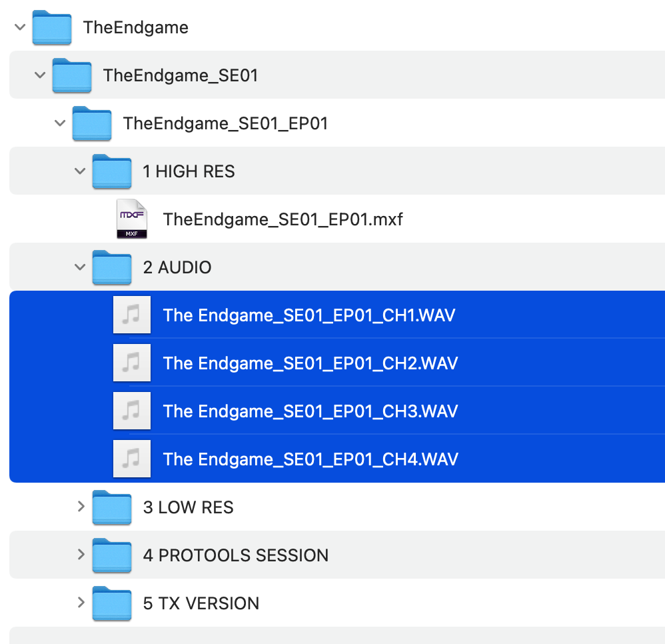This screenshot has width=665, height=644.
Task: Select the 5 TX VERSION label
Action: pyautogui.click(x=201, y=604)
